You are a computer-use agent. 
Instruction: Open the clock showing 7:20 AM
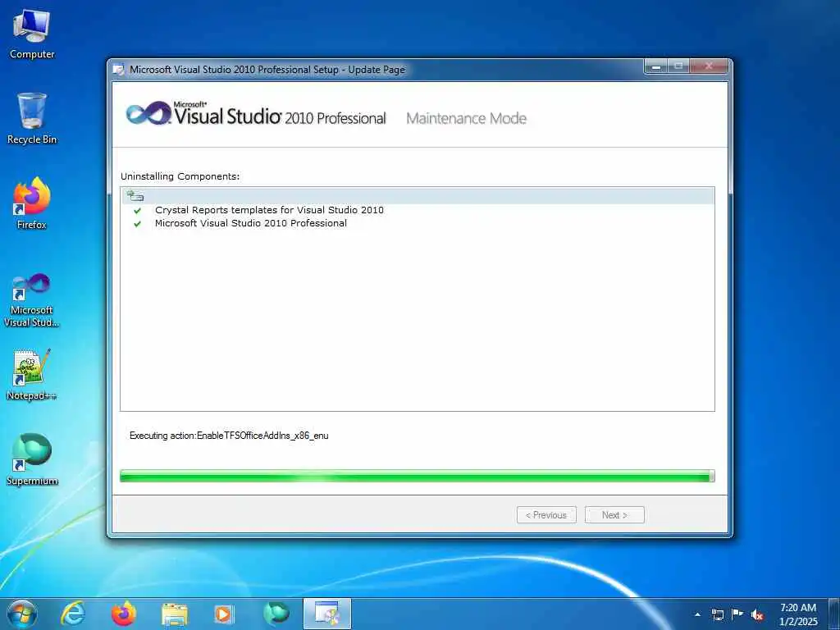pyautogui.click(x=798, y=614)
